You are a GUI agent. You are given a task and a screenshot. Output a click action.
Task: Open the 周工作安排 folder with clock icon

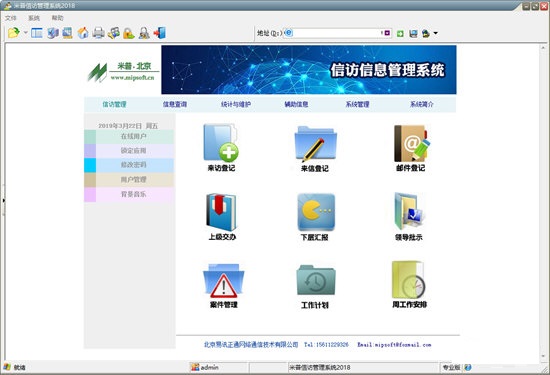[x=409, y=280]
